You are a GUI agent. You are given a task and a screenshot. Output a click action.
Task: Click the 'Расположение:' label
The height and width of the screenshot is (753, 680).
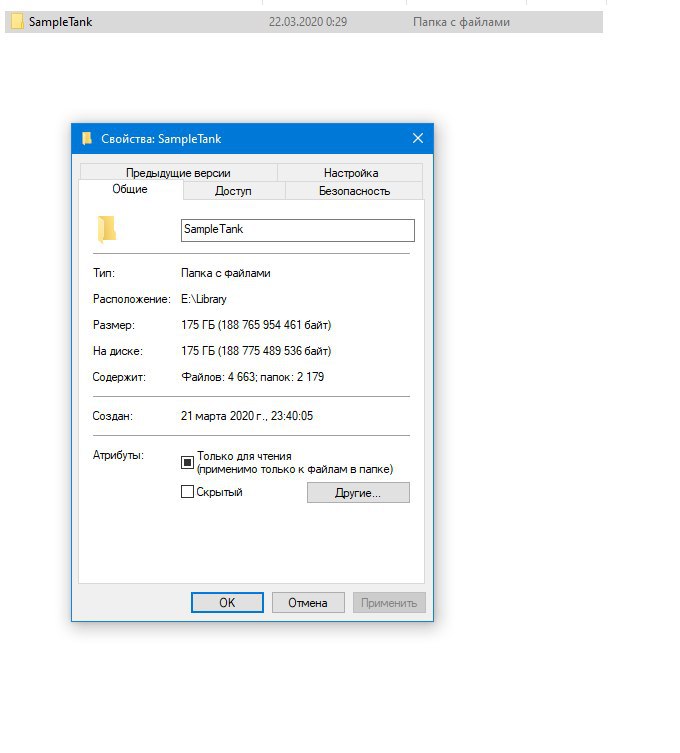pos(132,299)
